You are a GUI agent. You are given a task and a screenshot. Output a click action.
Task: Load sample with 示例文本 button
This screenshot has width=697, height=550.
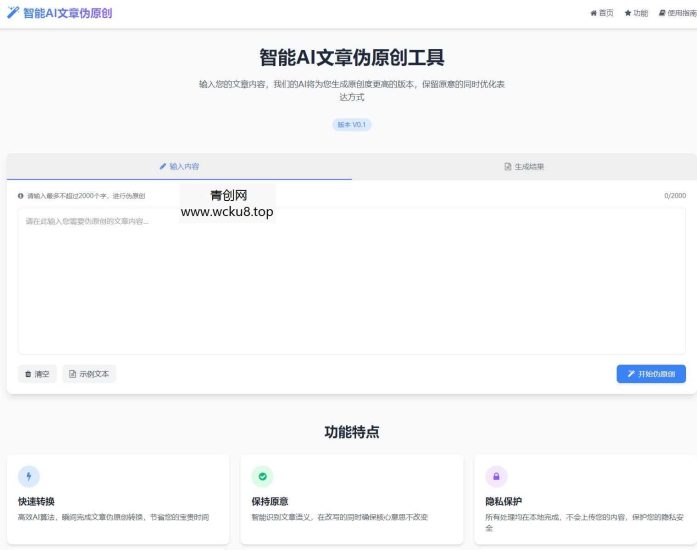click(x=89, y=374)
